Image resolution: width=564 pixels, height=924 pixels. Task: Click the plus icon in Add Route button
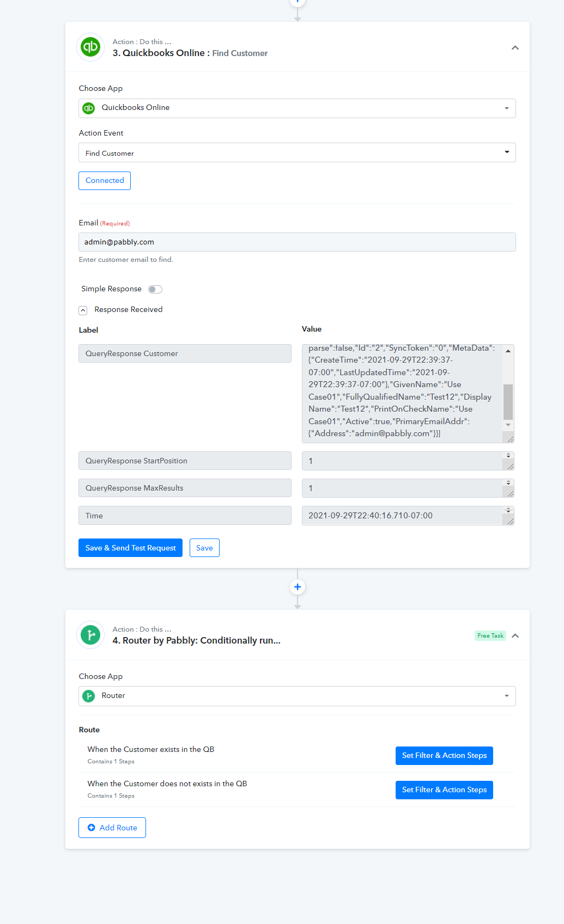pyautogui.click(x=92, y=828)
